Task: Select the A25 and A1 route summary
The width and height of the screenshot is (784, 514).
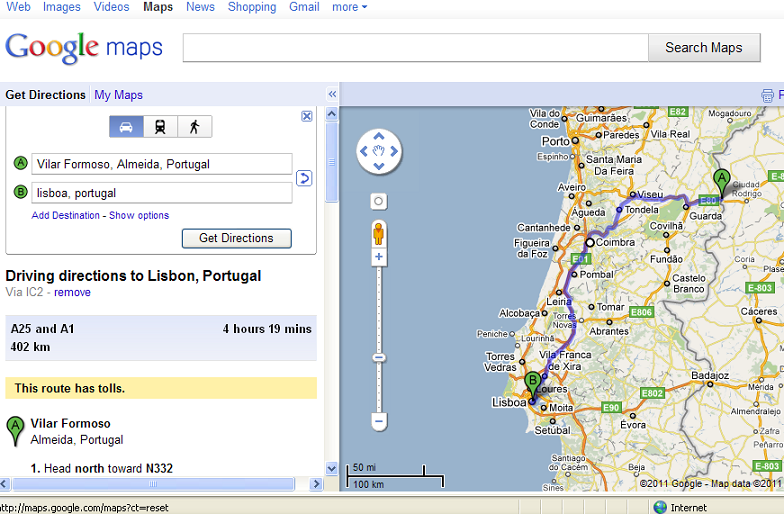Action: [161, 338]
